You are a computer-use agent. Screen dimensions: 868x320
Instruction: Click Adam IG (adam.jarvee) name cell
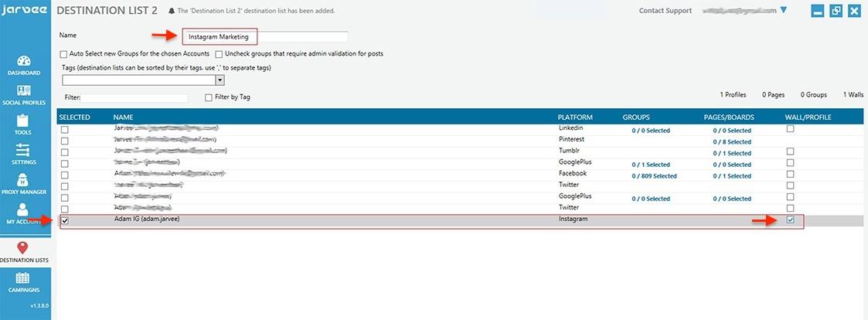pos(146,220)
